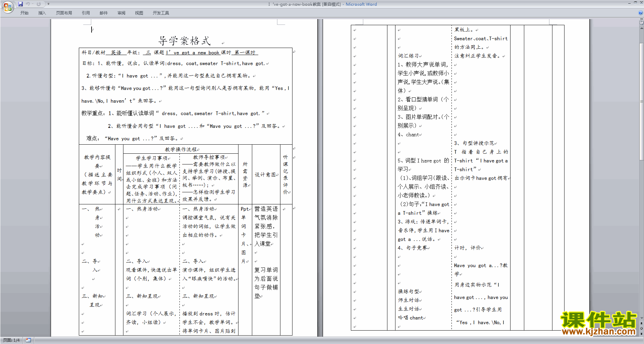Click the text 4、句子竞赛 on page two
This screenshot has width=644, height=344.
[x=413, y=248]
